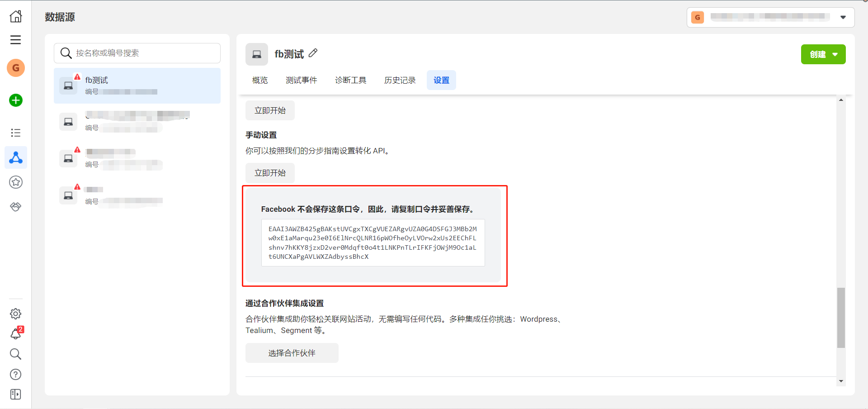Click the device icon of second data source
Viewport: 868px width, 409px height.
68,122
